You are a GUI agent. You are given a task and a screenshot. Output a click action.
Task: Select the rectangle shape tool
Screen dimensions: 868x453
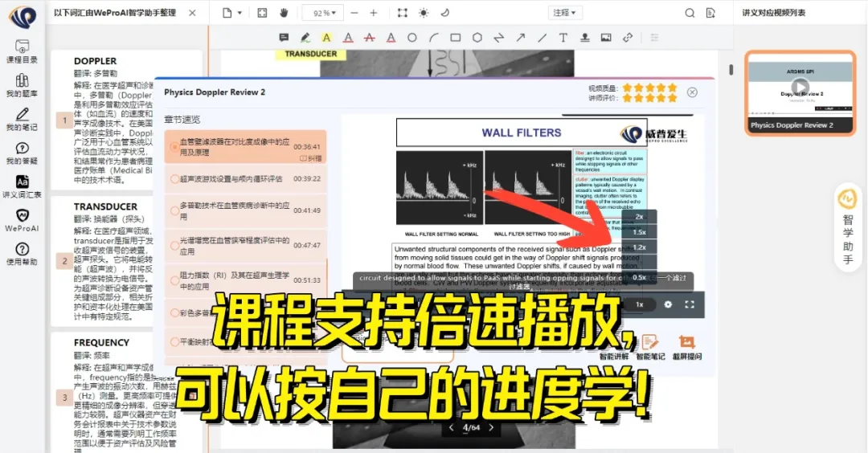point(455,38)
